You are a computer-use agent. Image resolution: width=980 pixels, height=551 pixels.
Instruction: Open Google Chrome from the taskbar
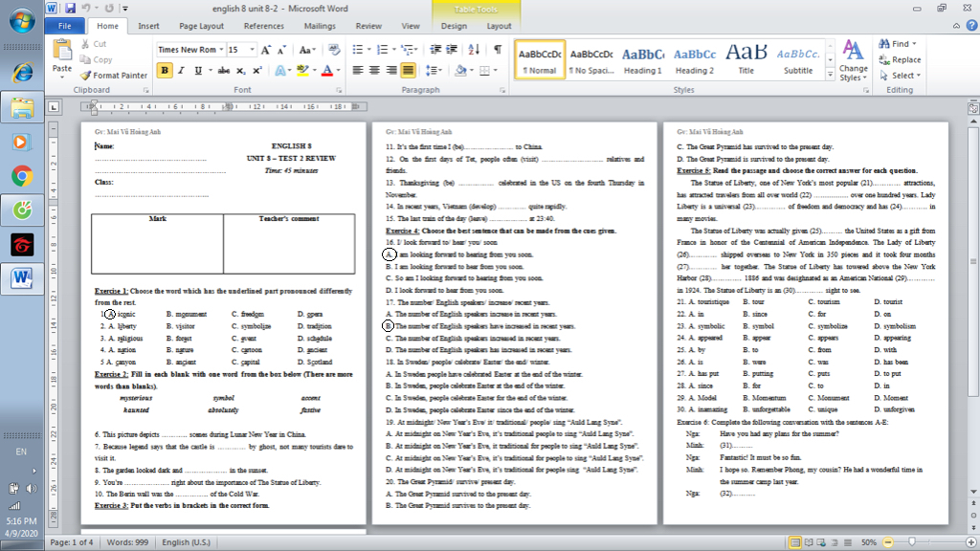[22, 176]
